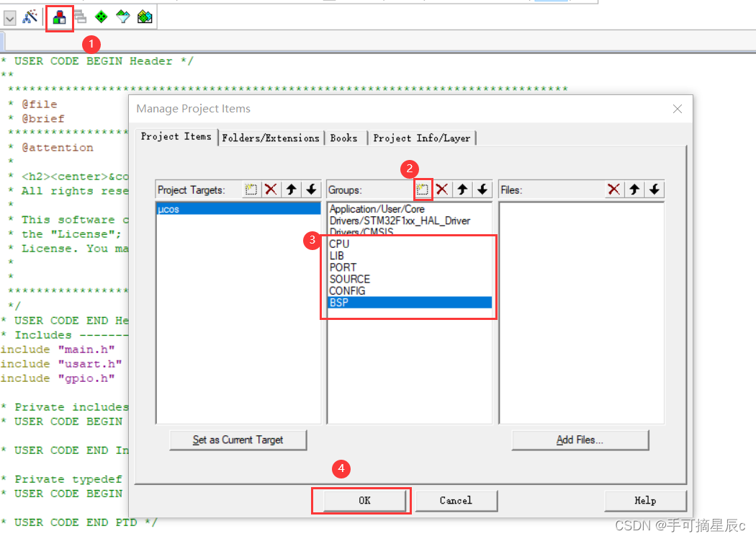Move Project Target up

(x=291, y=190)
